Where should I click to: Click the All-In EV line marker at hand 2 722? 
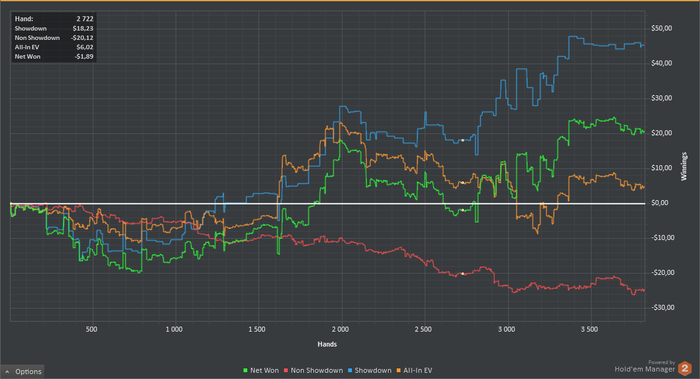(462, 183)
